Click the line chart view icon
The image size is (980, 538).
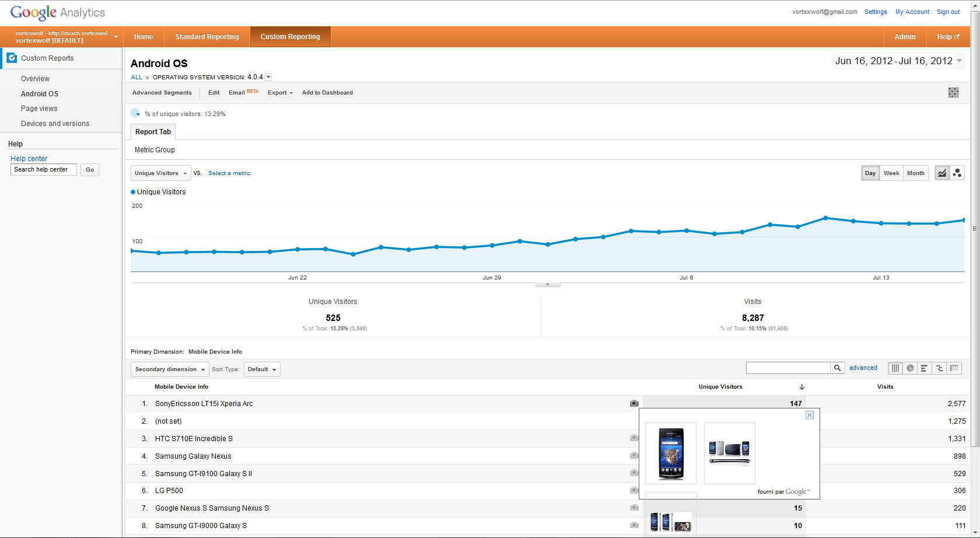(942, 173)
